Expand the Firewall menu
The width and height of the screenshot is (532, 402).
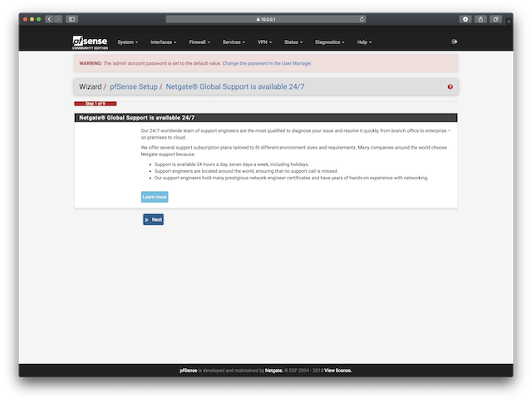[x=199, y=42]
